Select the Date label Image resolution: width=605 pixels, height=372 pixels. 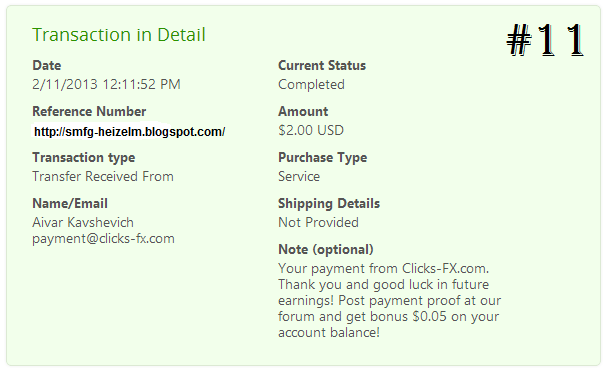point(47,65)
